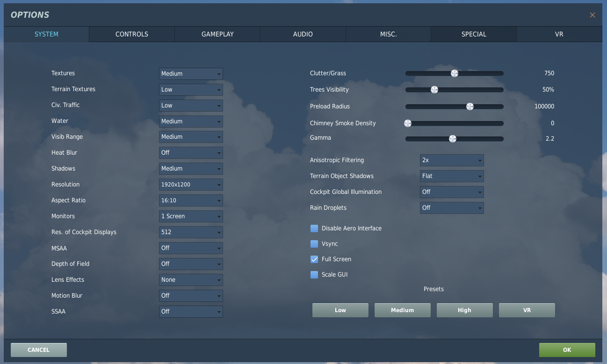Open the Anisotropic Filtering dropdown
607x364 pixels.
click(452, 160)
